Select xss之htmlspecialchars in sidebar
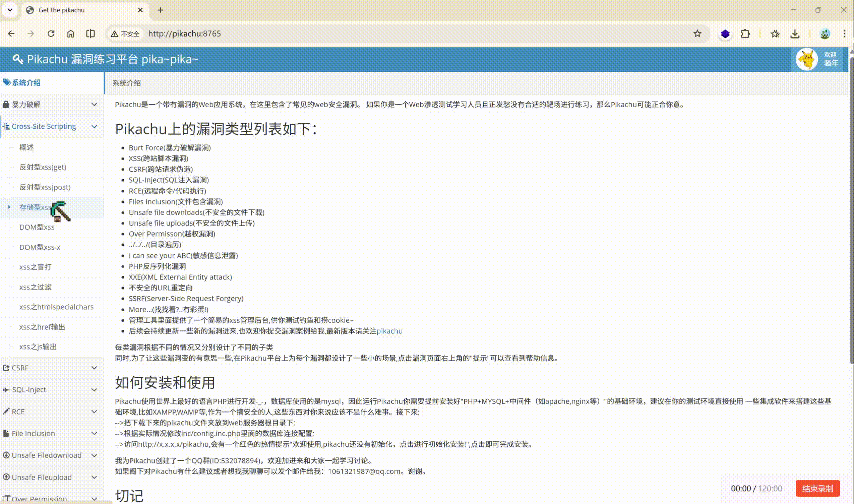The image size is (854, 504). coord(56,307)
